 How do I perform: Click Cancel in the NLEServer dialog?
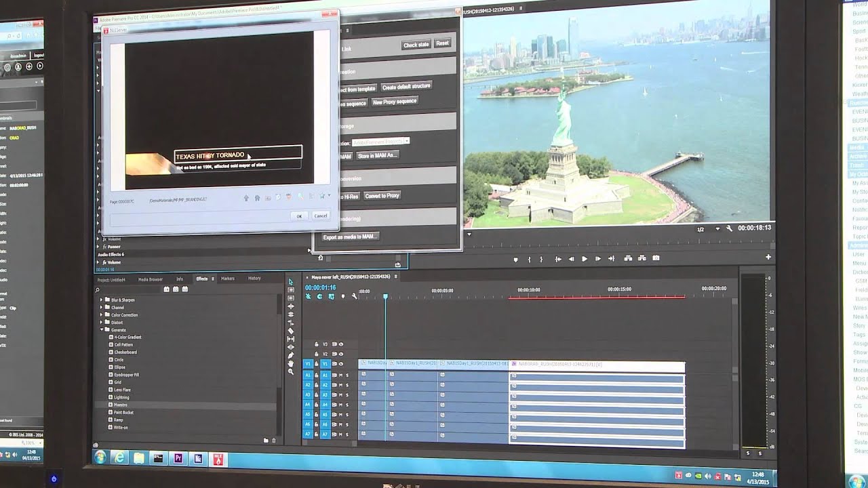tap(321, 216)
